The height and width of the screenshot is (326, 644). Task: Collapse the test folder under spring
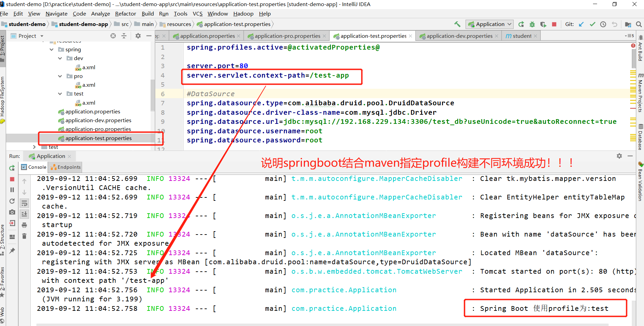(x=60, y=94)
